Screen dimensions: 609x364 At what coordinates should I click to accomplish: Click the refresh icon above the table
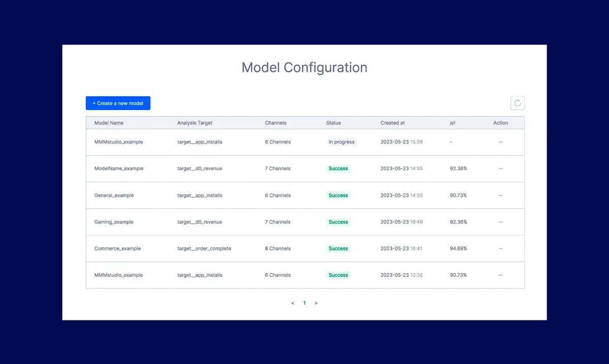tap(517, 103)
